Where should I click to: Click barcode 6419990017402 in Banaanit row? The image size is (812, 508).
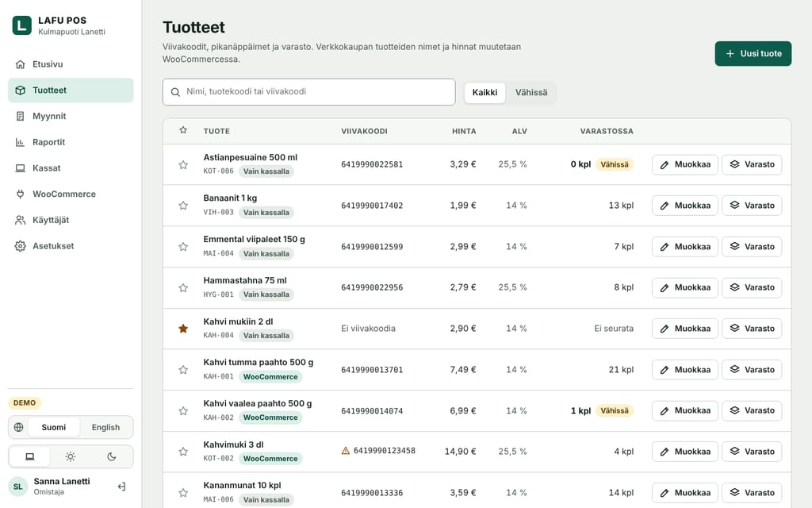tap(372, 206)
